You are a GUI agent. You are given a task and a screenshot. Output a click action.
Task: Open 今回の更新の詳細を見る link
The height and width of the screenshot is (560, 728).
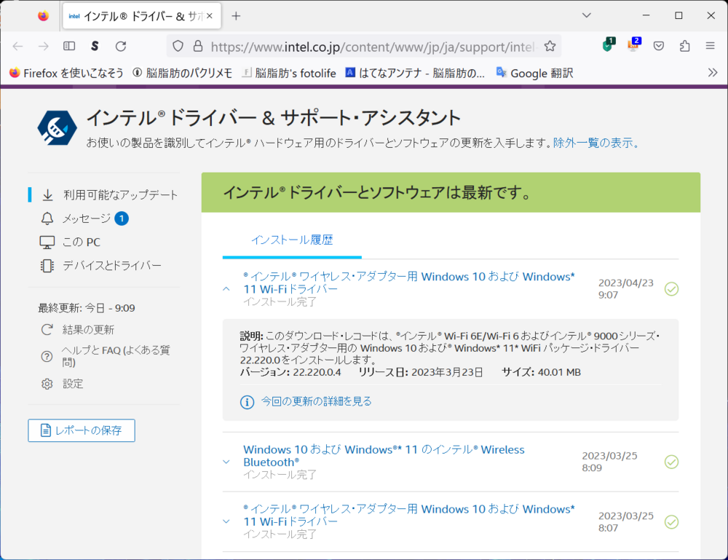316,401
